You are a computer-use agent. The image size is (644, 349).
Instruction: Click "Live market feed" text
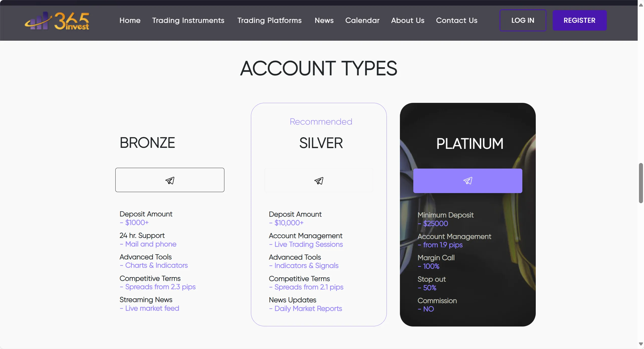pos(152,308)
